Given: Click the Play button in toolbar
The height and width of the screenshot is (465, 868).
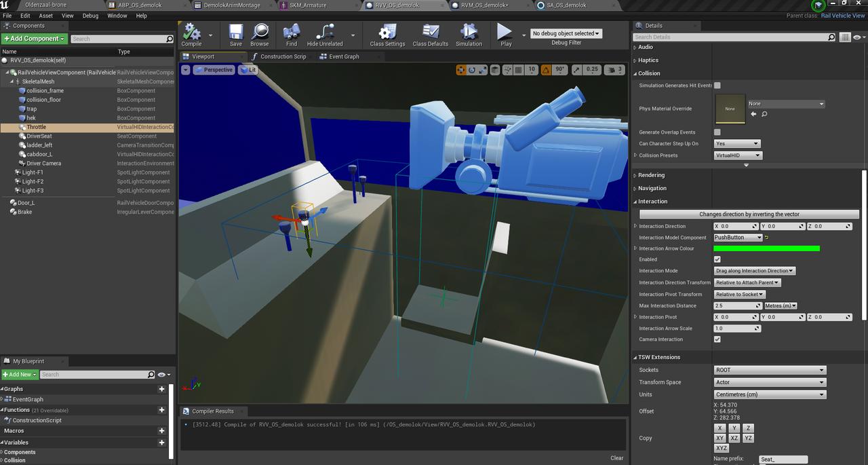Looking at the screenshot, I should pyautogui.click(x=505, y=35).
